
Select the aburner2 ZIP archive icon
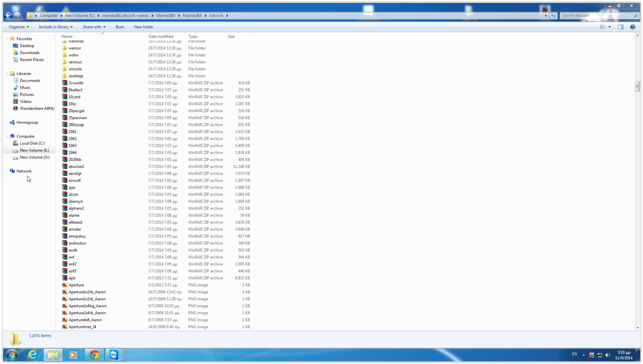64,166
